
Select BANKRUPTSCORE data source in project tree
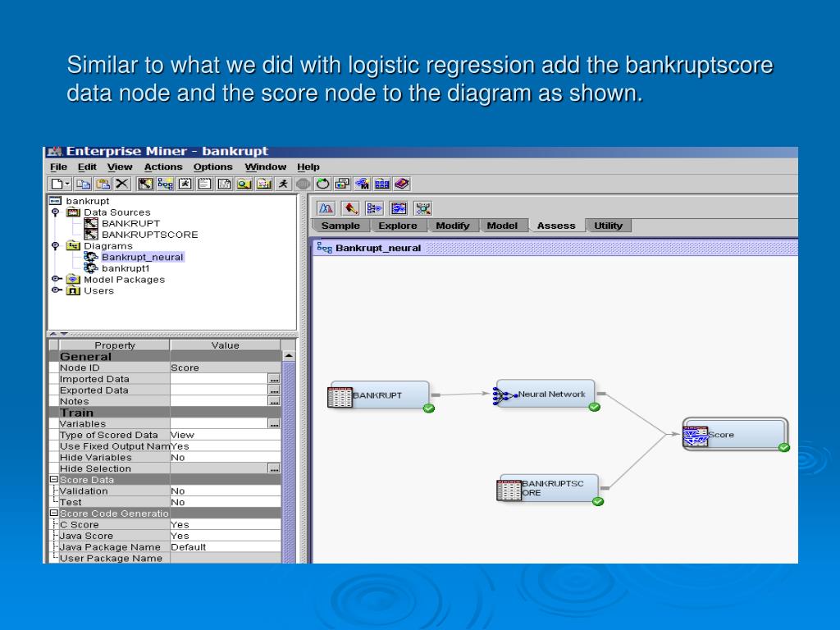click(150, 235)
